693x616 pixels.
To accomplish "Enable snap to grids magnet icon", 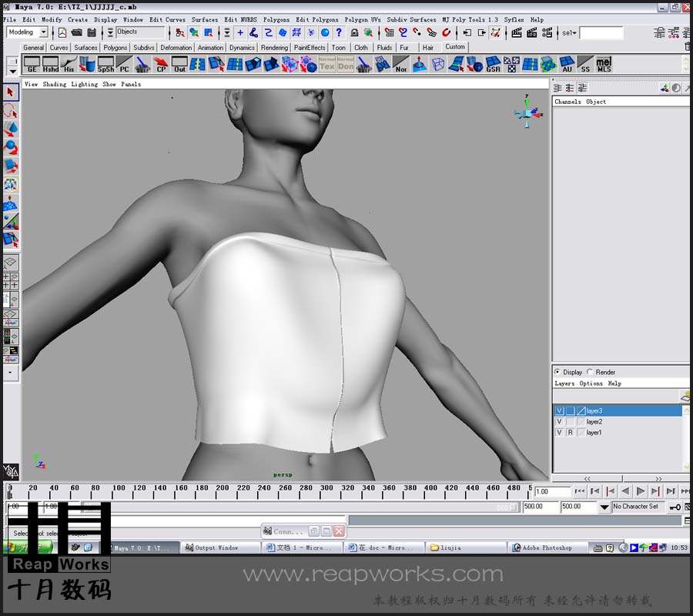I will (390, 32).
